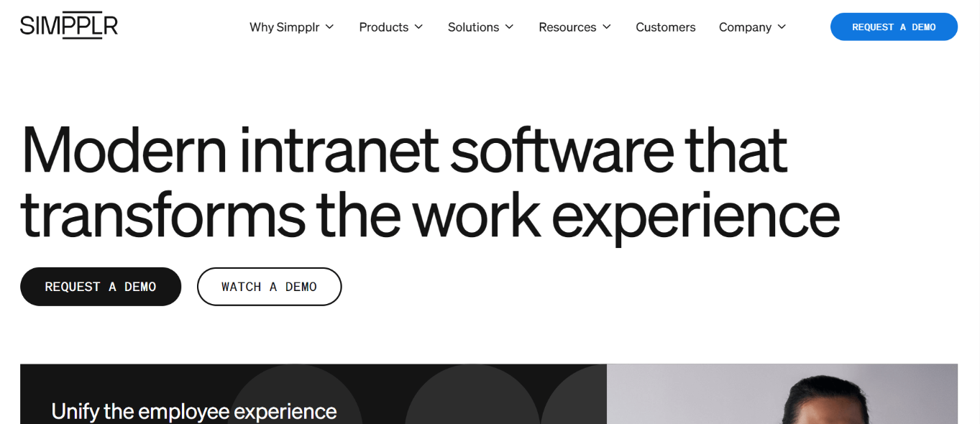Open the Solutions menu

click(x=480, y=27)
